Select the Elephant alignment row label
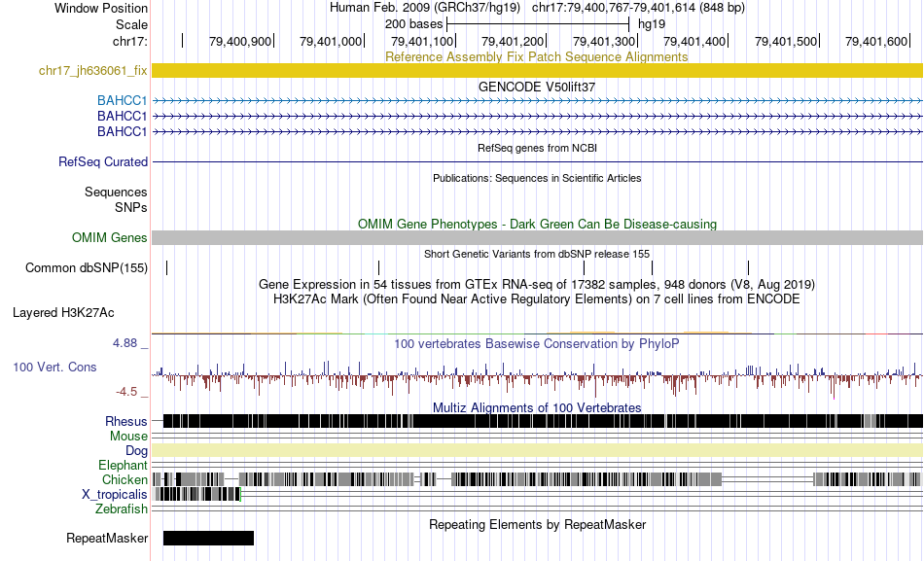The height and width of the screenshot is (561, 924). pyautogui.click(x=123, y=466)
